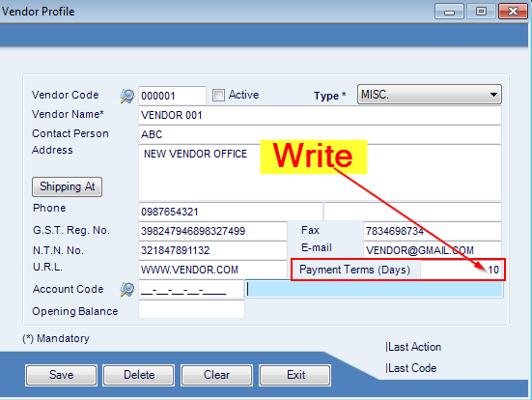Clear the vendor form

coord(217,375)
